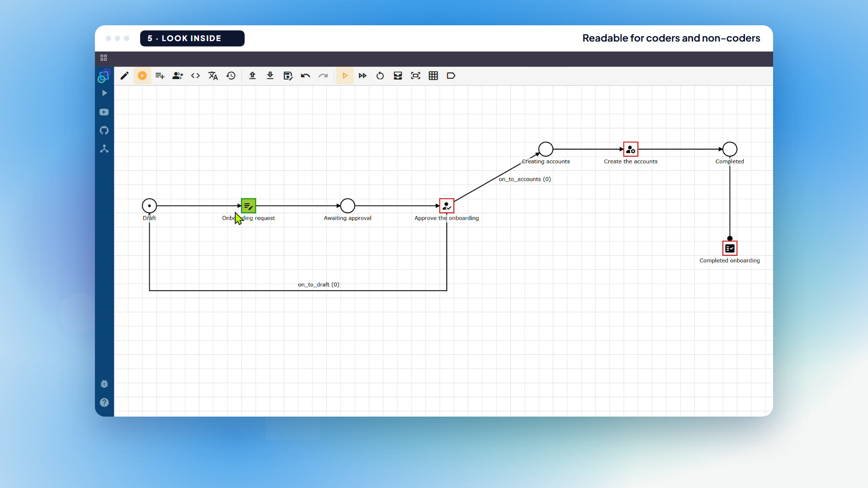The height and width of the screenshot is (488, 868).
Task: Open the help question mark icon
Action: tap(104, 402)
